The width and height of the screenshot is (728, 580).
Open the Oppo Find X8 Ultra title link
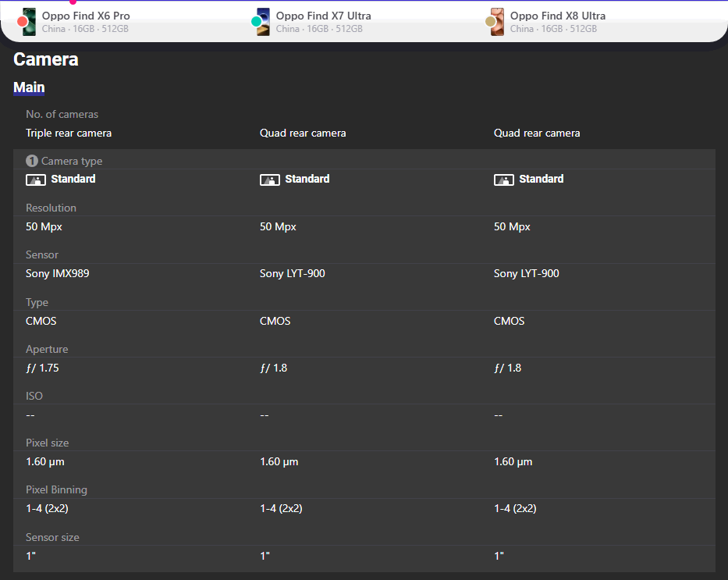click(x=558, y=16)
